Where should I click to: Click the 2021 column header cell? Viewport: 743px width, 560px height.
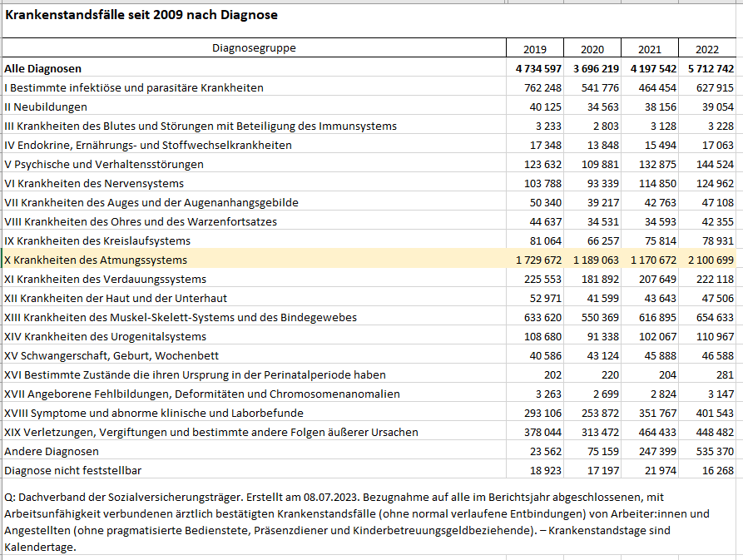[x=649, y=49]
